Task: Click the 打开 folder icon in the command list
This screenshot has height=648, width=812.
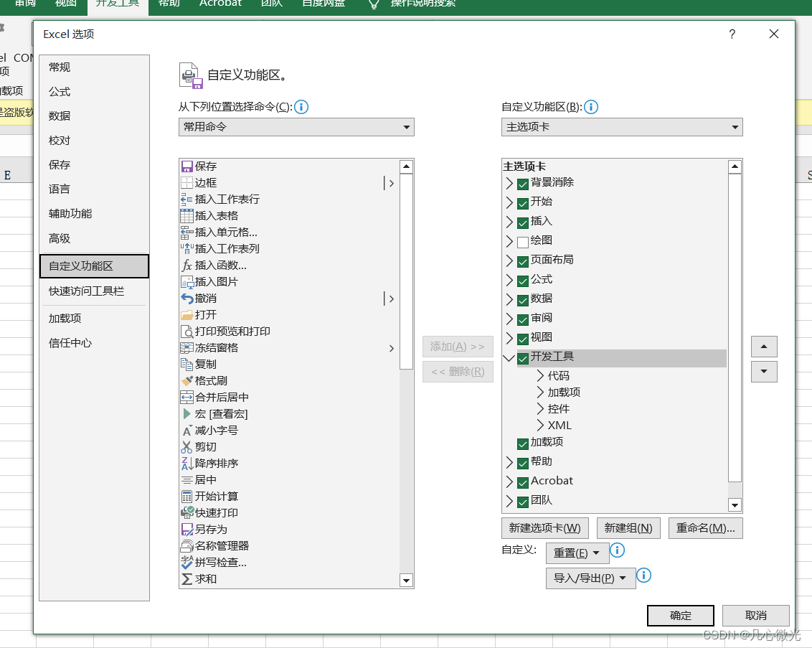Action: (187, 315)
